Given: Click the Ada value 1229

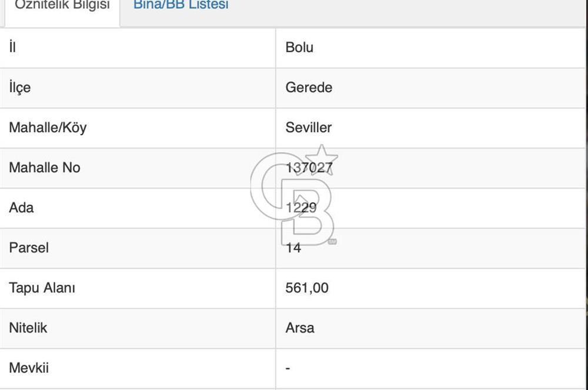Looking at the screenshot, I should [300, 208].
